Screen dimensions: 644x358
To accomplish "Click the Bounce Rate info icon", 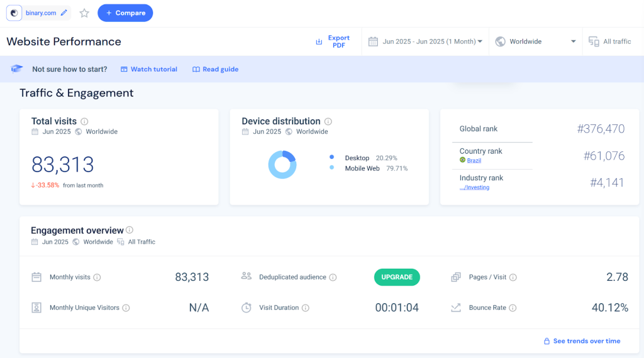I will (513, 308).
